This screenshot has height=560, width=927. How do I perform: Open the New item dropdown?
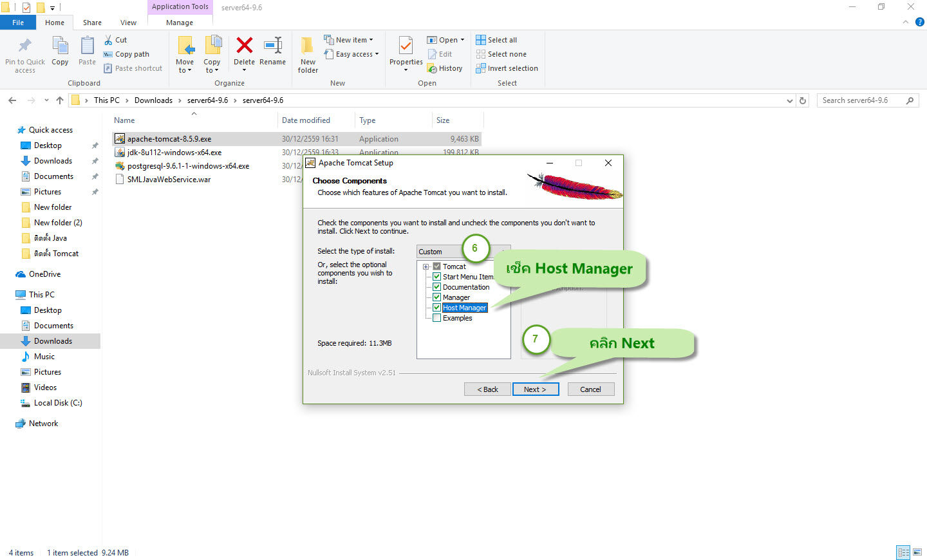[x=348, y=40]
